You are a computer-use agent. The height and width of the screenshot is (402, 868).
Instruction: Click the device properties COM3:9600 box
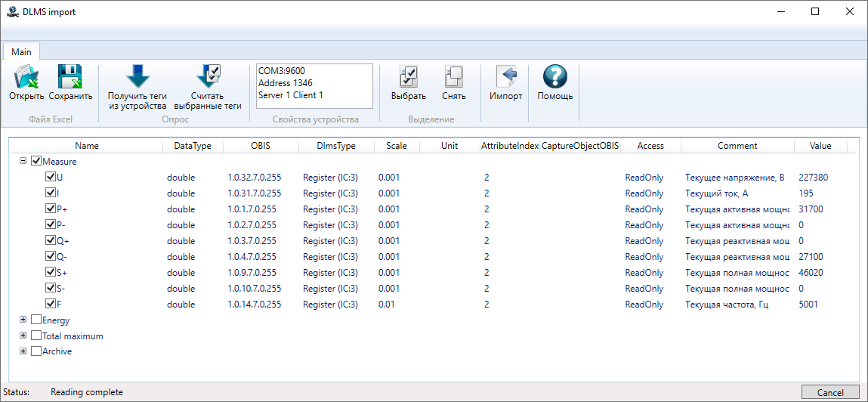314,86
